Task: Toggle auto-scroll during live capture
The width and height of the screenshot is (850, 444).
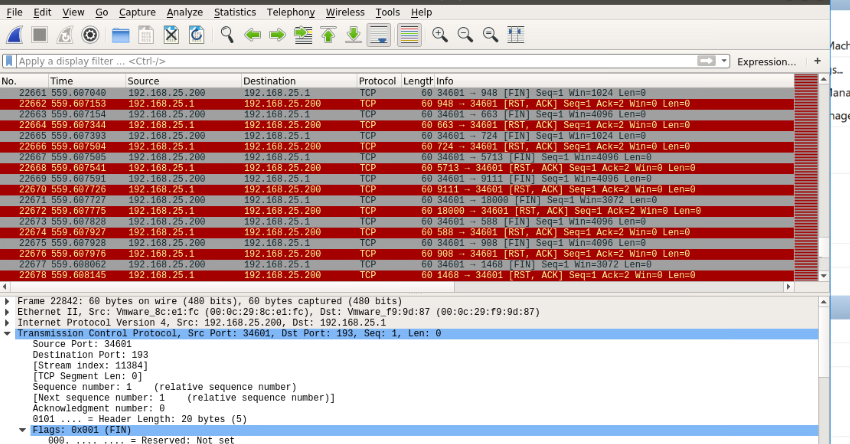Action: click(x=379, y=35)
